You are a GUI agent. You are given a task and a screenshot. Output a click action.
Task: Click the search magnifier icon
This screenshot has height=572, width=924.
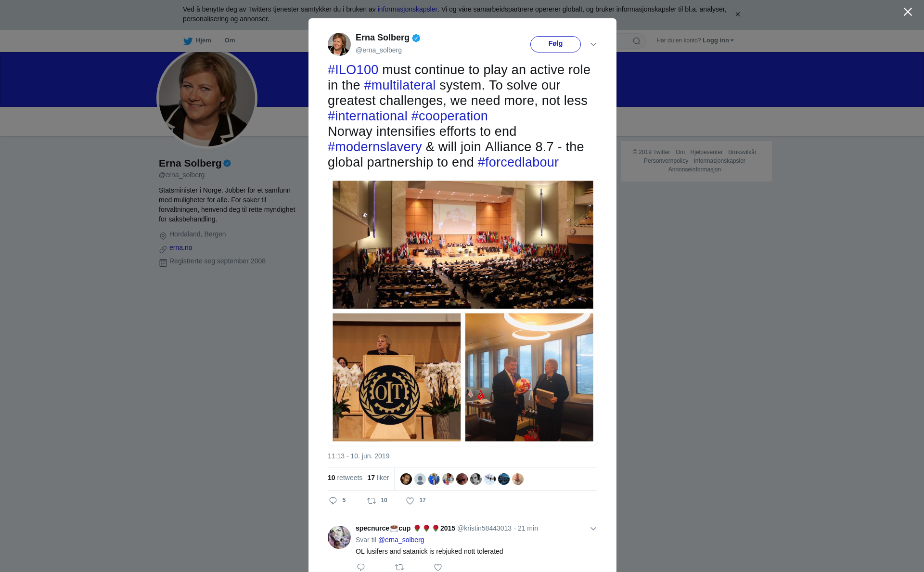click(x=637, y=41)
